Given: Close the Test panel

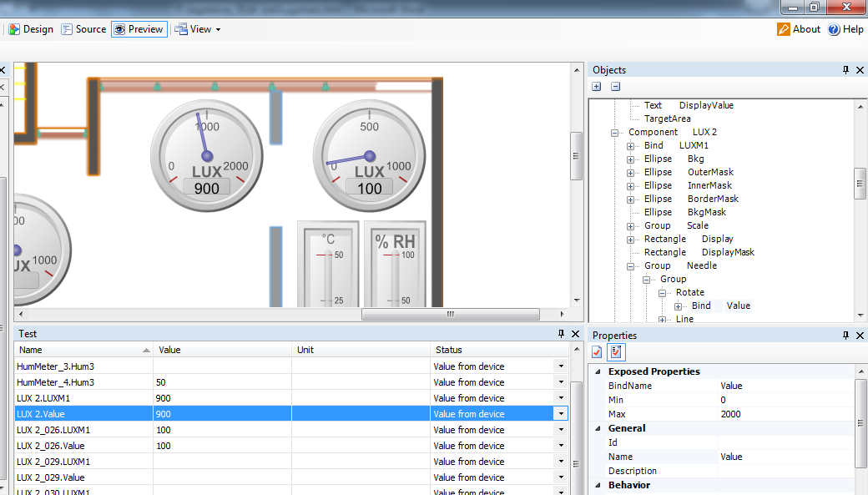Looking at the screenshot, I should tap(575, 333).
